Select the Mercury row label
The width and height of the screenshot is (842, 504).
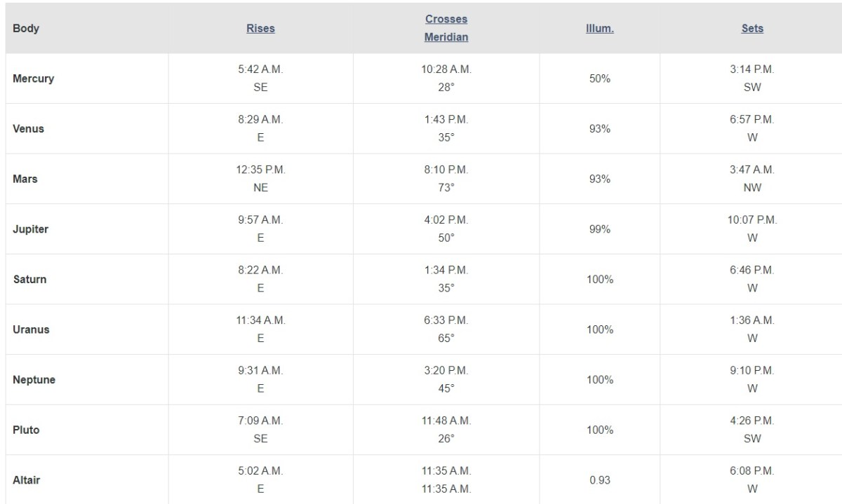[x=33, y=79]
